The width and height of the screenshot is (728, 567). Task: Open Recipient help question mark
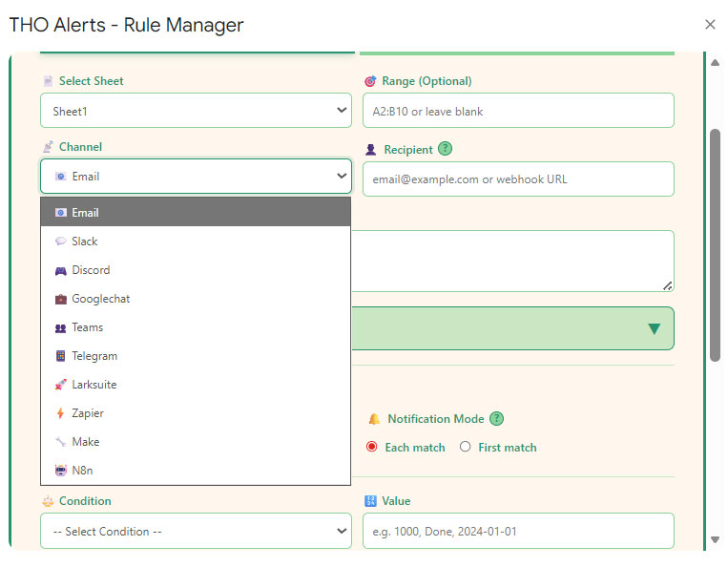pos(445,149)
